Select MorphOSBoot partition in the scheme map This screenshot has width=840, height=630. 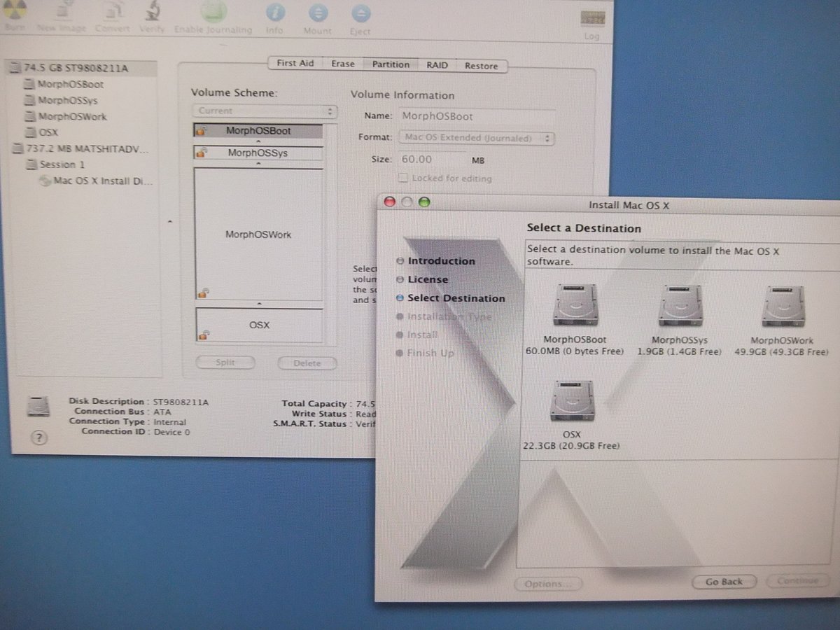pyautogui.click(x=258, y=131)
